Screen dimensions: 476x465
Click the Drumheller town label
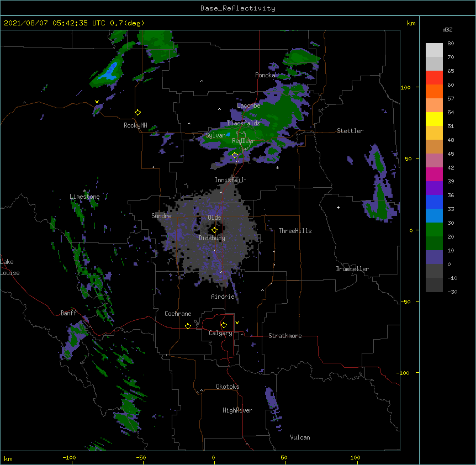click(x=352, y=269)
